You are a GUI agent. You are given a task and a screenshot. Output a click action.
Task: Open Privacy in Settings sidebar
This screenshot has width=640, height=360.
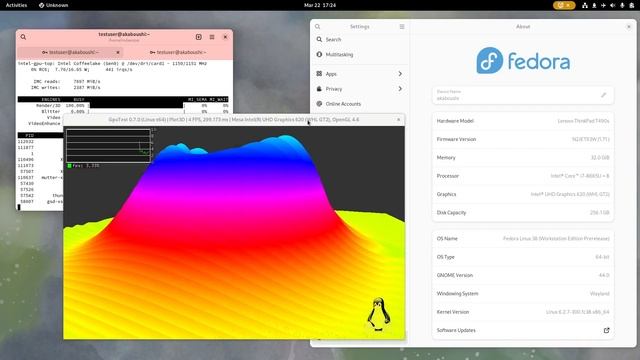pos(360,89)
